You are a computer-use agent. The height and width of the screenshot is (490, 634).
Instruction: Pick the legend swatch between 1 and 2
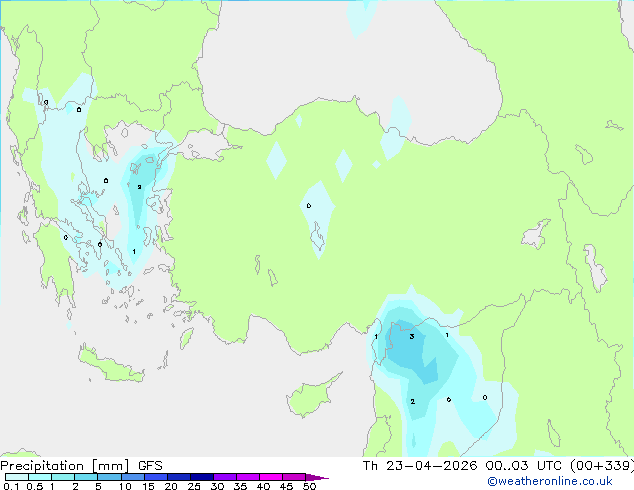63,477
